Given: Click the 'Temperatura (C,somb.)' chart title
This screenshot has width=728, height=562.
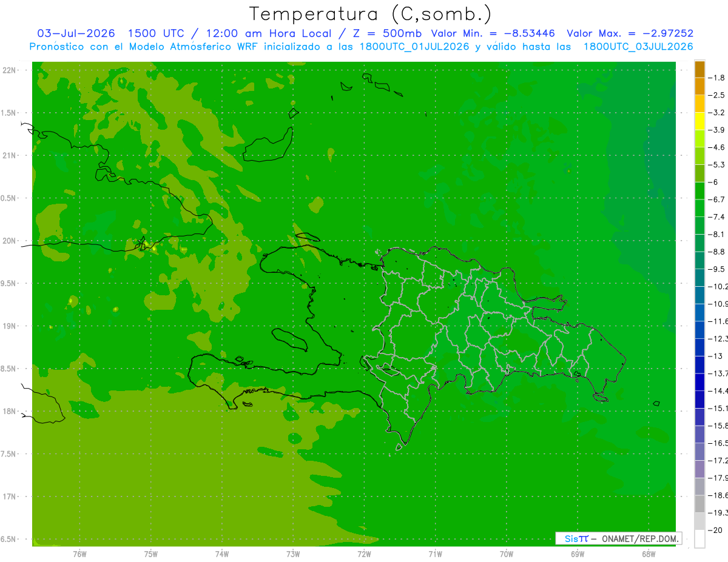Looking at the screenshot, I should pos(370,14).
